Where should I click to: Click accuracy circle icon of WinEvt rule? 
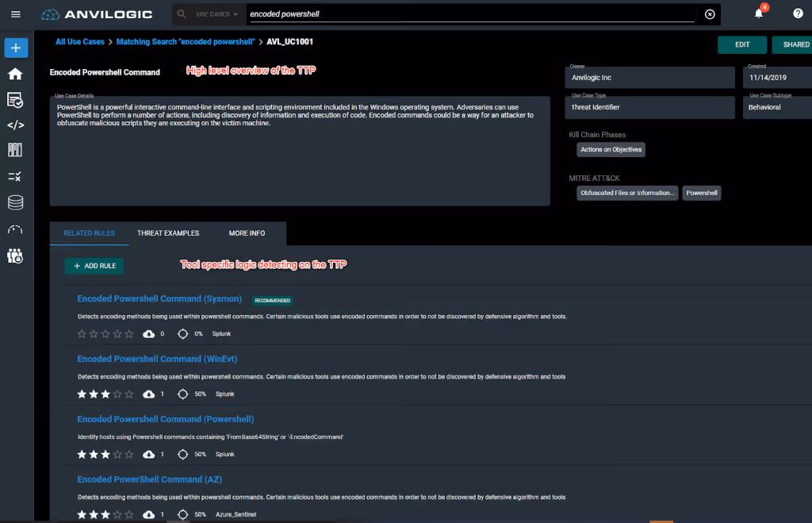[x=183, y=394]
